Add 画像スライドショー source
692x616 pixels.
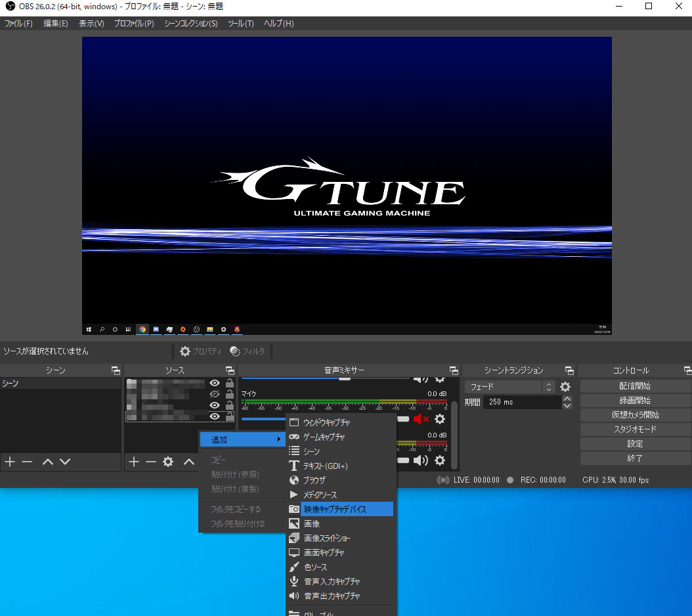(x=339, y=539)
